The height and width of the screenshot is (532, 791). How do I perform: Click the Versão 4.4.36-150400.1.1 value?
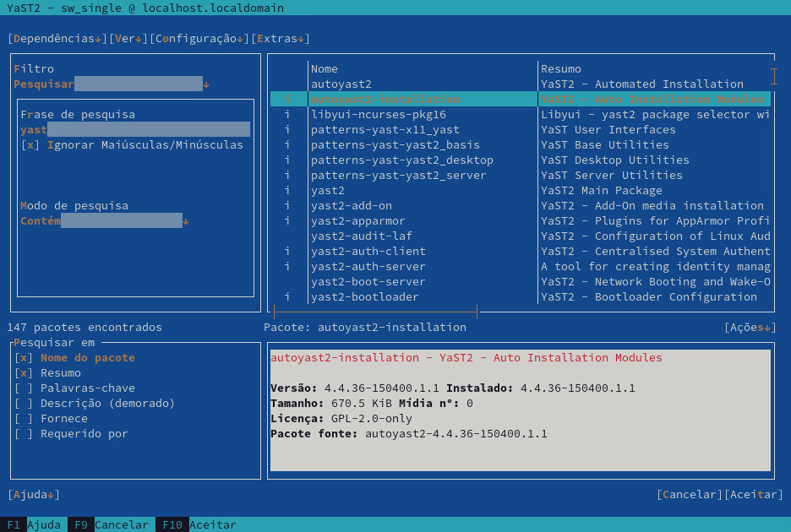[x=382, y=388]
